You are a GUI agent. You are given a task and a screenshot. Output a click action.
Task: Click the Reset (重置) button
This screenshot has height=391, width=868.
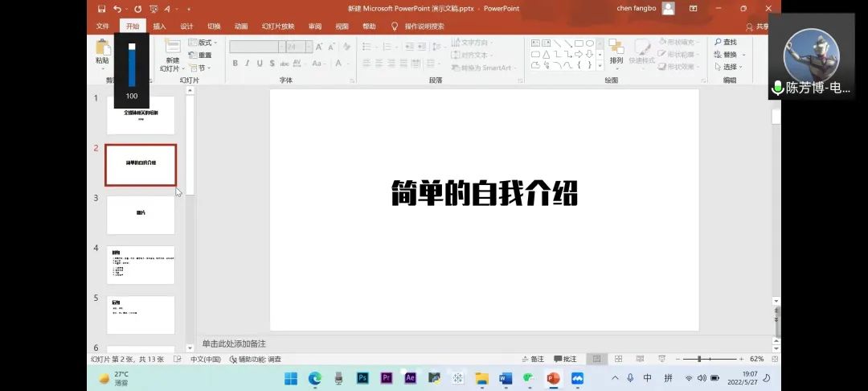[x=204, y=56]
